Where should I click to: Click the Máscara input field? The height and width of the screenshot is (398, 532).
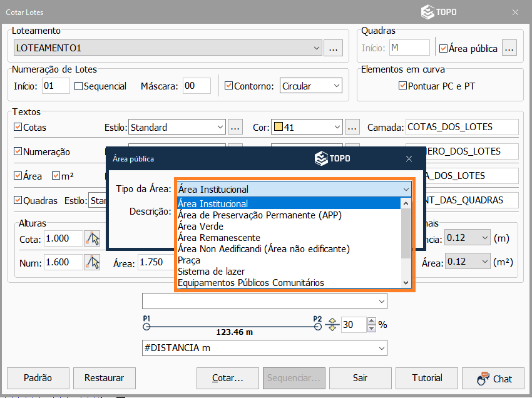197,86
